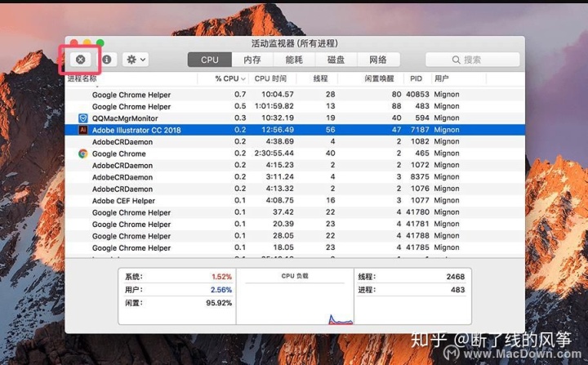Image resolution: width=588 pixels, height=365 pixels.
Task: Select the QQMacMgrMonitor shield icon
Action: coord(82,118)
